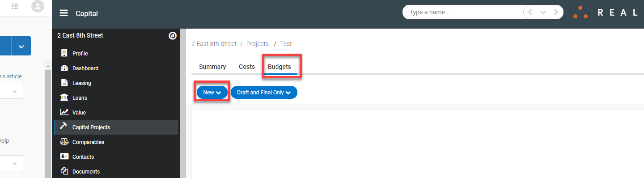Viewport: 644px width, 178px height.
Task: Click the 2 East 8th Street sidebar header
Action: tap(80, 35)
